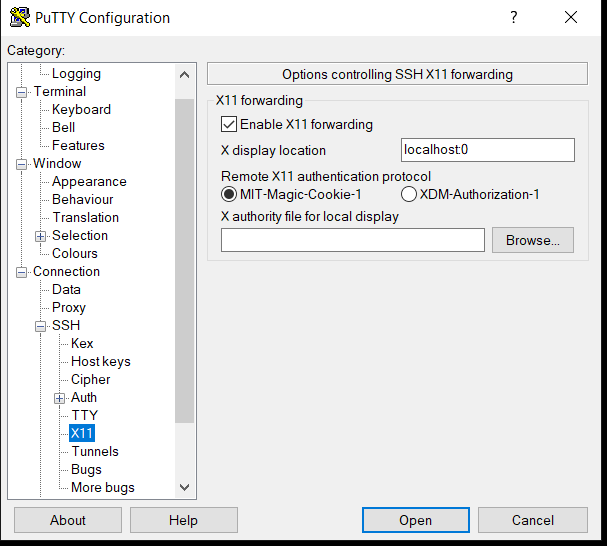Image resolution: width=607 pixels, height=546 pixels.
Task: Click the Browse... button
Action: [x=533, y=240]
